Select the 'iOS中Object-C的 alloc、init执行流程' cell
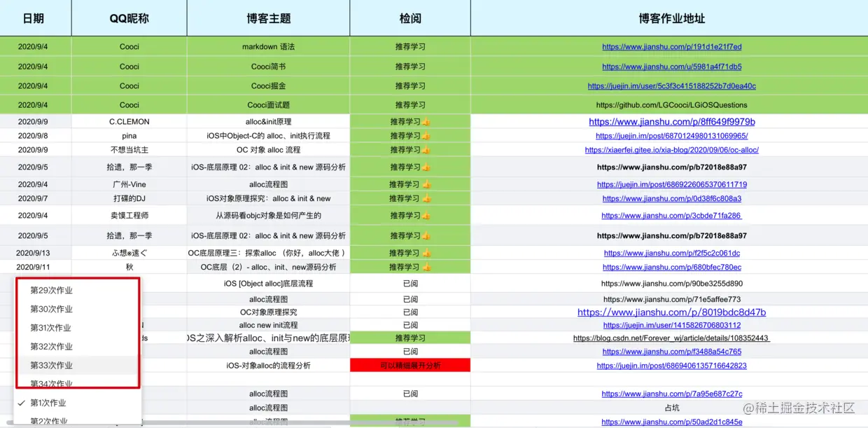The height and width of the screenshot is (428, 868). (x=269, y=136)
